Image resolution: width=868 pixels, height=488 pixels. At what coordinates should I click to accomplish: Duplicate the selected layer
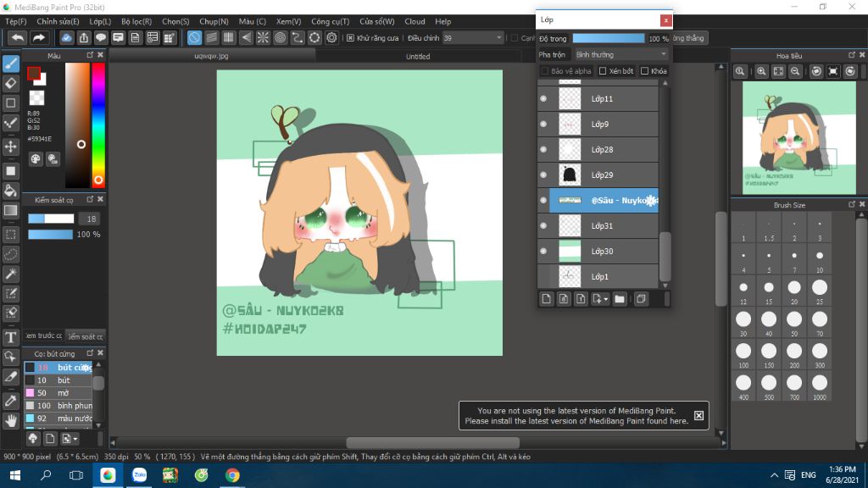tap(641, 299)
